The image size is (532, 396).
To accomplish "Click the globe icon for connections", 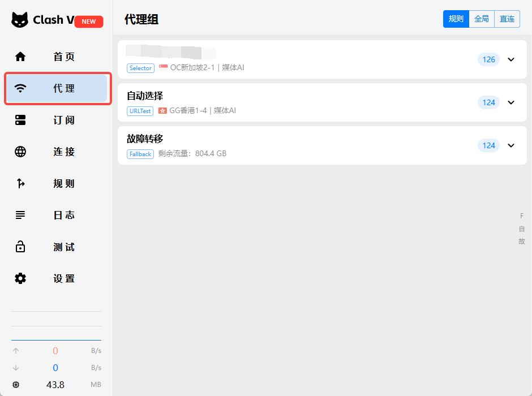I will pyautogui.click(x=20, y=152).
